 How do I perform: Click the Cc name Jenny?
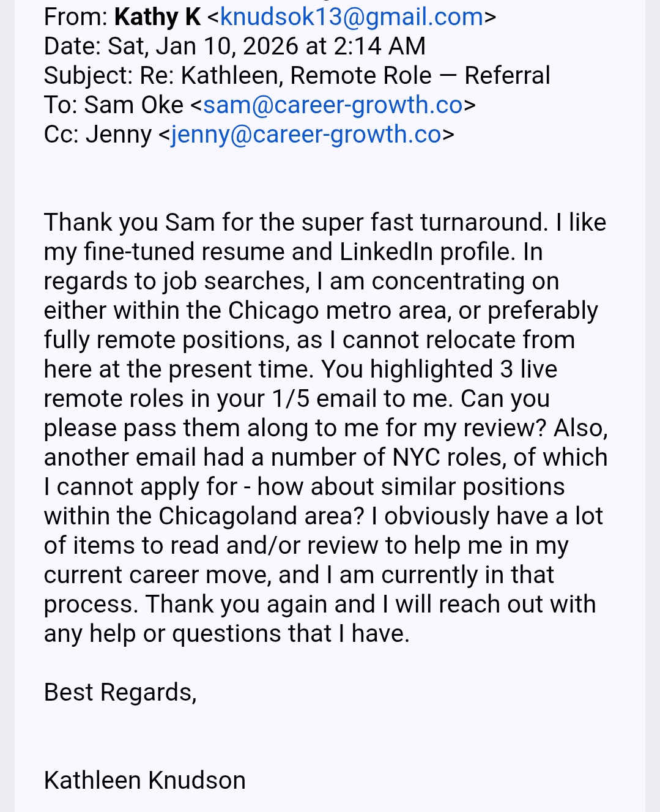pos(118,135)
